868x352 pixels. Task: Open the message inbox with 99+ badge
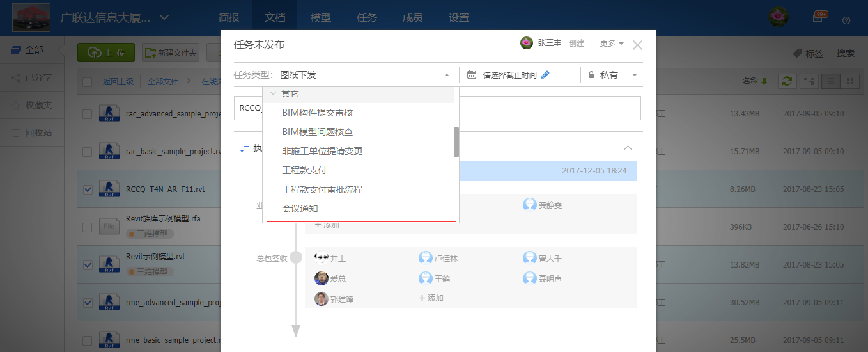point(818,18)
